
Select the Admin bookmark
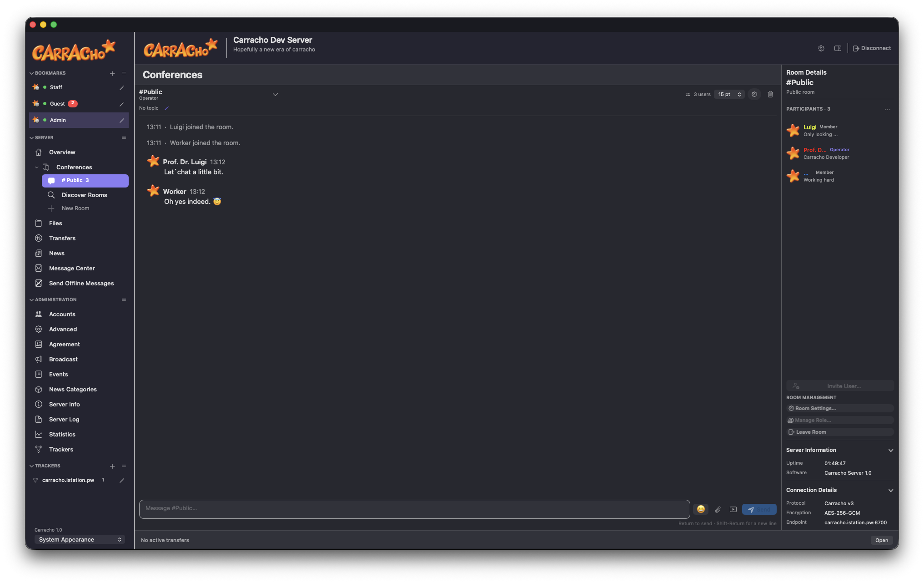(x=79, y=120)
